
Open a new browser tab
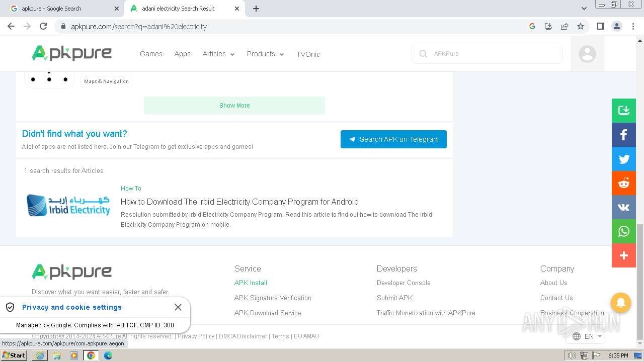[x=256, y=9]
